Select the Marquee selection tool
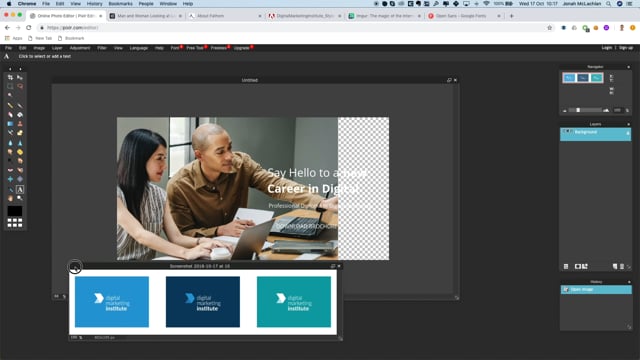 [x=10, y=86]
